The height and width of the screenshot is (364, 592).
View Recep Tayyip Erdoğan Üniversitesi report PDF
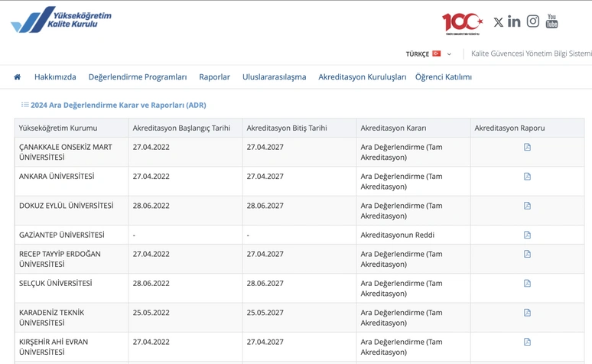point(527,254)
